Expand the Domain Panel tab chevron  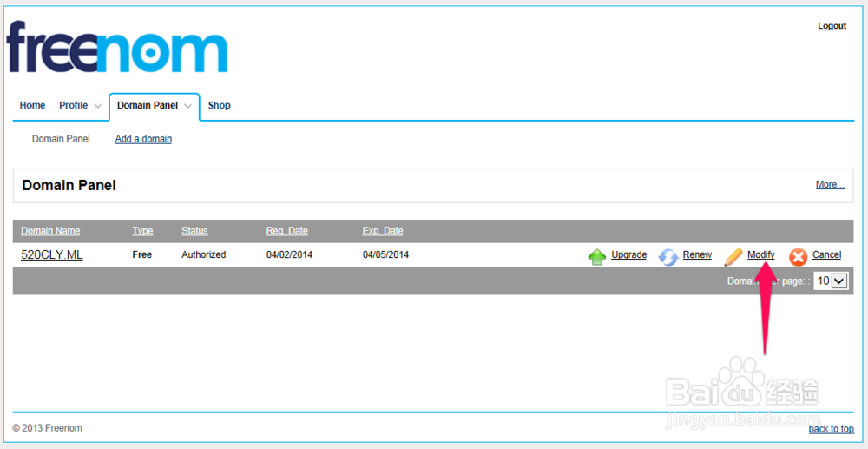click(188, 106)
